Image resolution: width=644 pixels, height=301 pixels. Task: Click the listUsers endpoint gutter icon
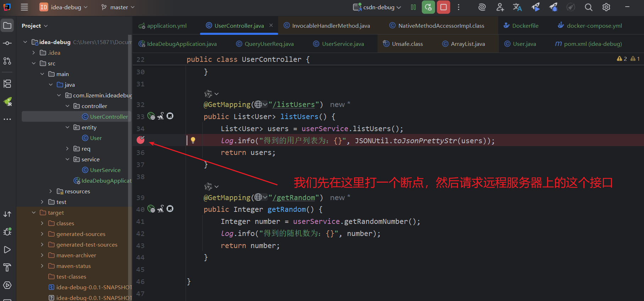[152, 116]
